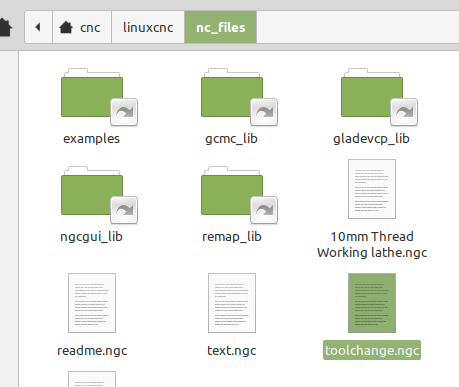
Task: Click the home icon at far left edge
Action: pyautogui.click(x=5, y=27)
